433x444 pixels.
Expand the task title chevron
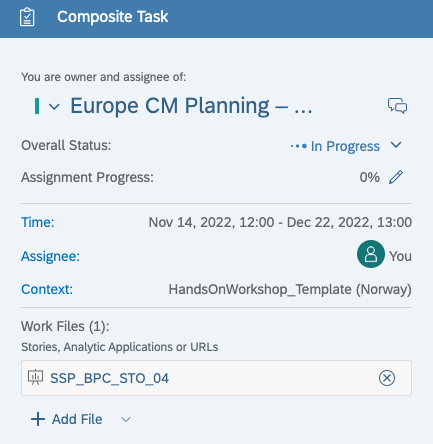click(54, 106)
